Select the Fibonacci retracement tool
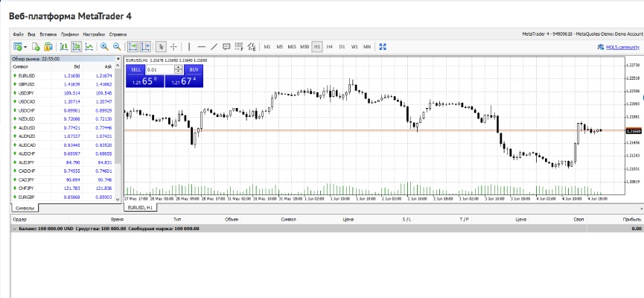This screenshot has width=644, height=298. (x=239, y=47)
